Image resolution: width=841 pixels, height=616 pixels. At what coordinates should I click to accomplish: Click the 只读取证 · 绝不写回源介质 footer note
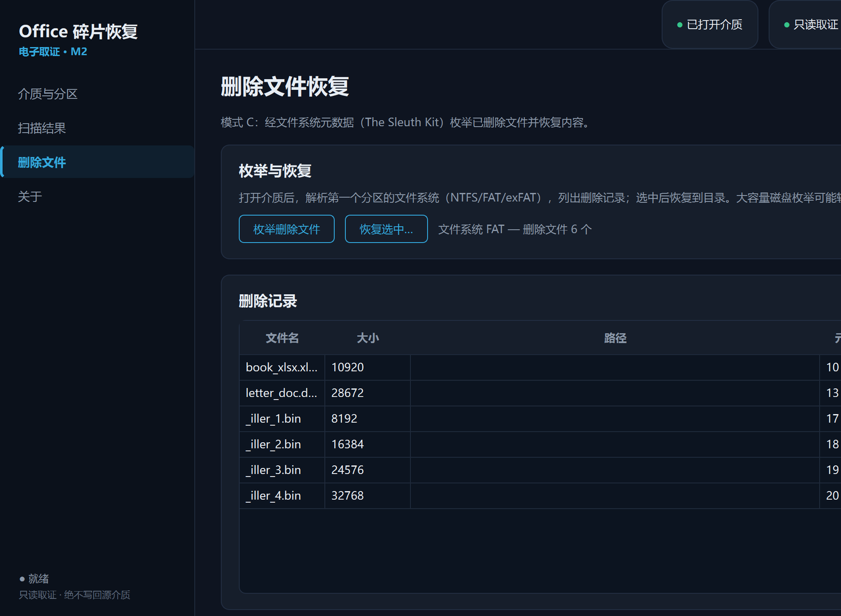tap(75, 595)
